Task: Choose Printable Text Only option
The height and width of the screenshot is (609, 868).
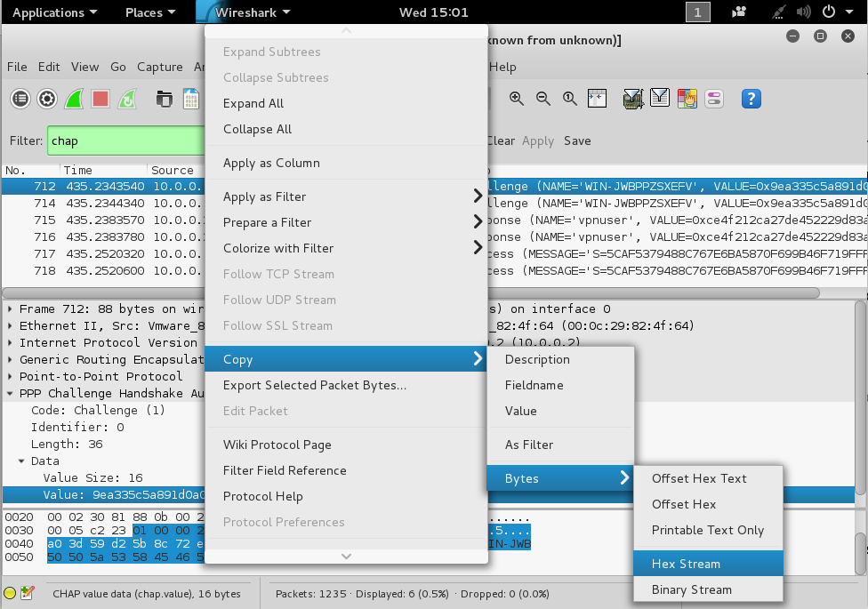Action: 708,530
